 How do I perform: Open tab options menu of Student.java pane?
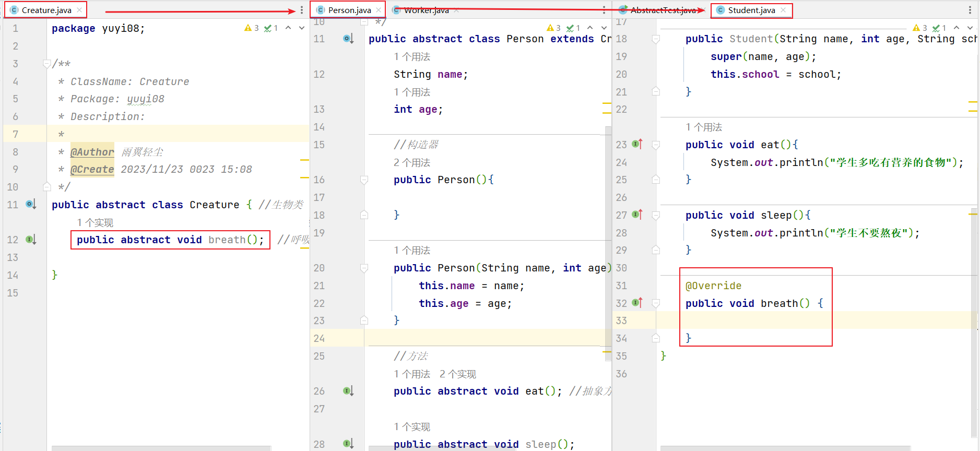pos(970,10)
